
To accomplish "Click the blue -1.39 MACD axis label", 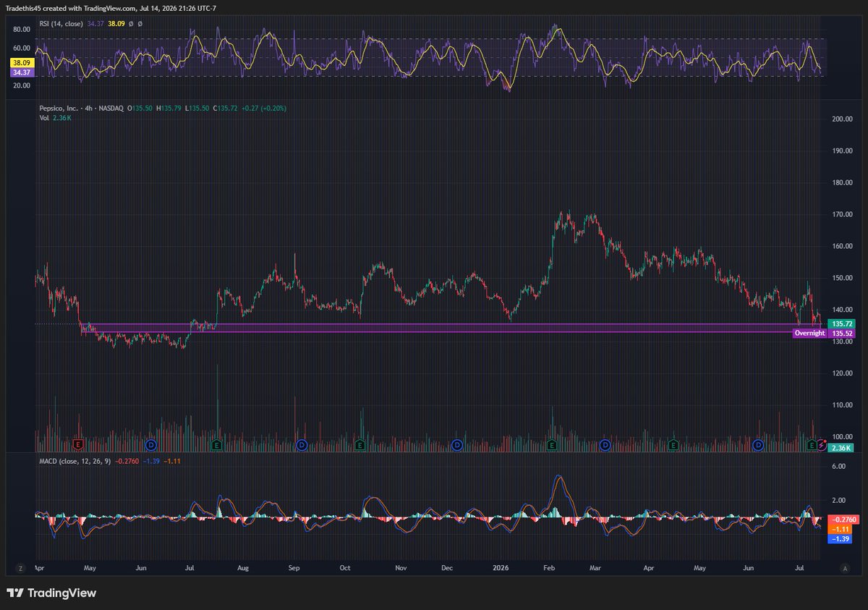I will click(841, 538).
